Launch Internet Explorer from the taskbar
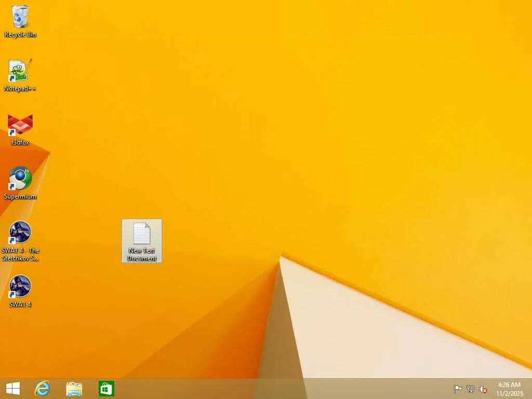Image resolution: width=532 pixels, height=399 pixels. click(43, 389)
